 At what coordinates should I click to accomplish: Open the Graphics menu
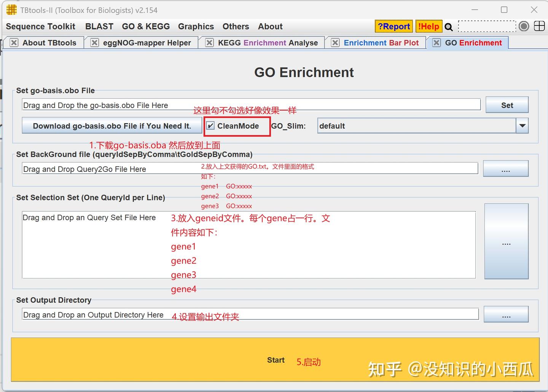196,26
